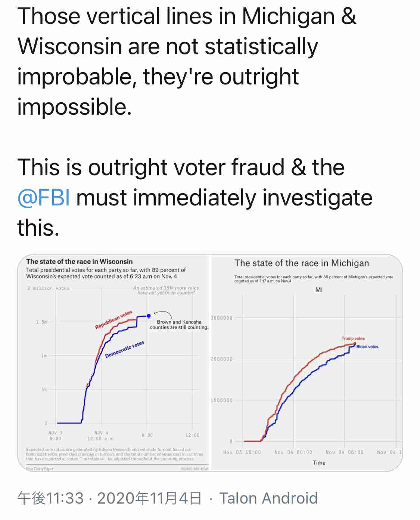
Task: Click the FiveThirtyEight credit in chart footer
Action: 40,468
